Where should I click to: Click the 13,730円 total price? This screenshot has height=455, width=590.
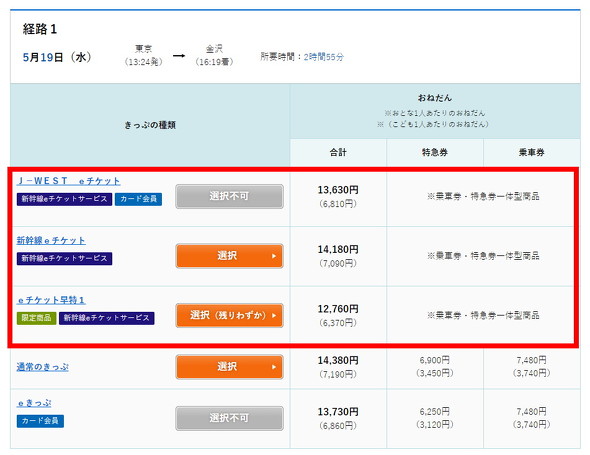338,412
